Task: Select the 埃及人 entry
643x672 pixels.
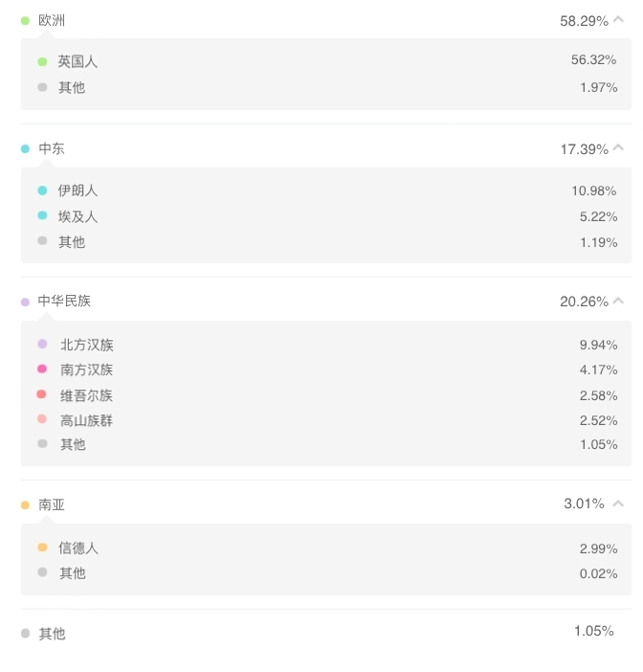Action: [326, 216]
